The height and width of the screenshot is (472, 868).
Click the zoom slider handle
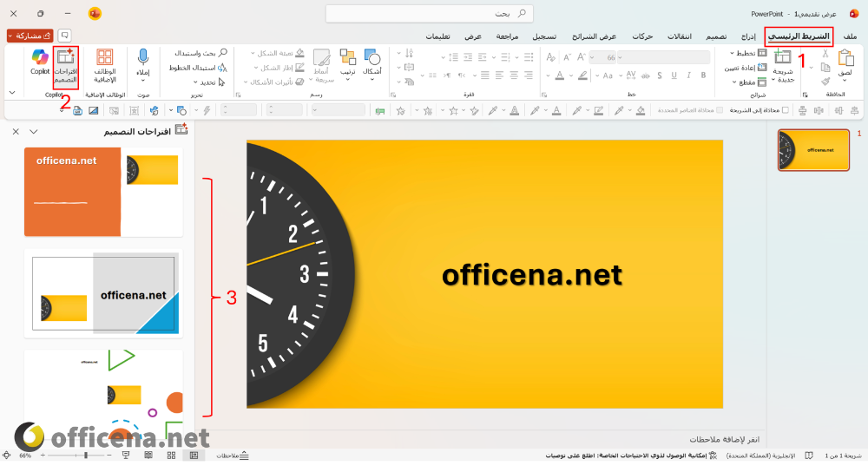pos(86,456)
